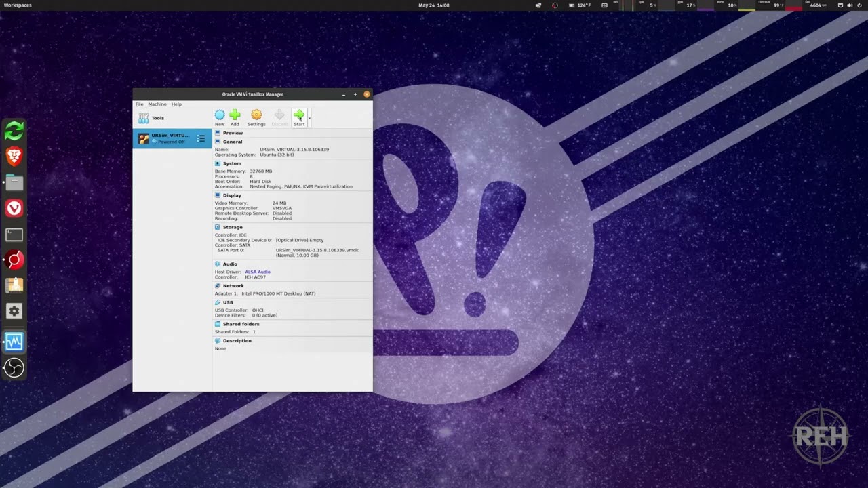Click the volume speaker icon in top bar

(850, 5)
